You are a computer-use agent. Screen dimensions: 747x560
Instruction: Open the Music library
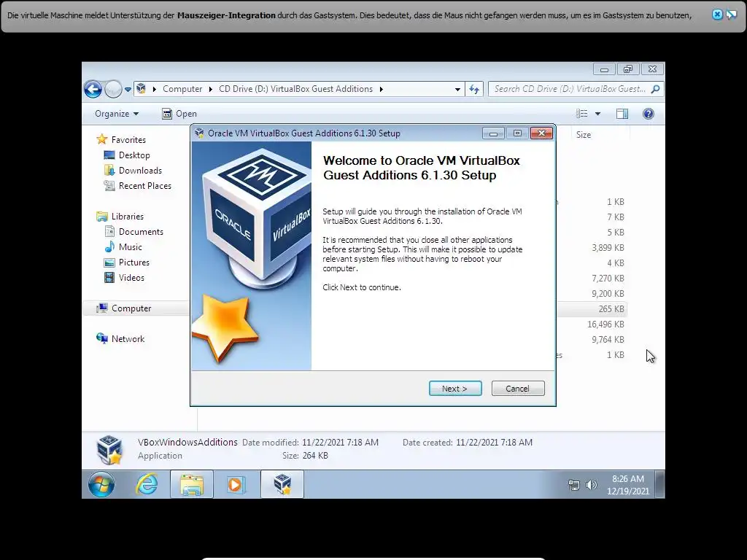pos(123,247)
